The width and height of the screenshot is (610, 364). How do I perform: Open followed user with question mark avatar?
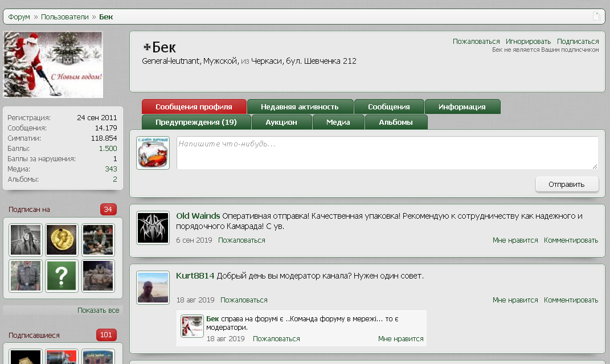click(62, 276)
